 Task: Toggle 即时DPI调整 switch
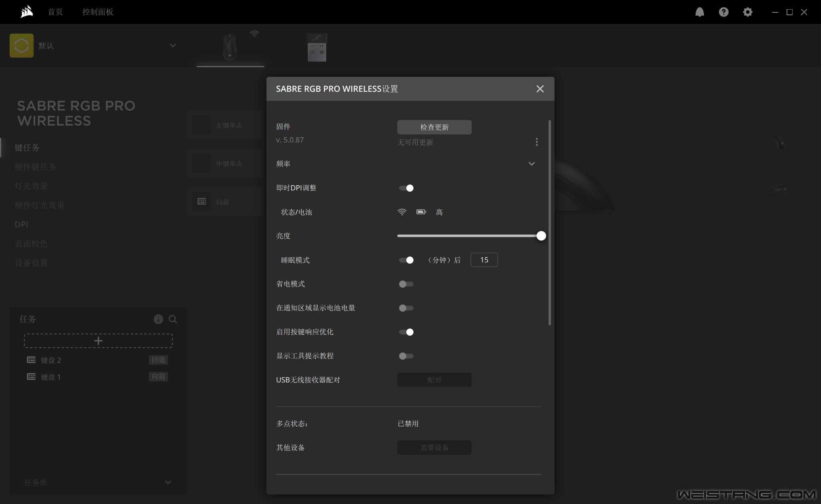pyautogui.click(x=406, y=188)
